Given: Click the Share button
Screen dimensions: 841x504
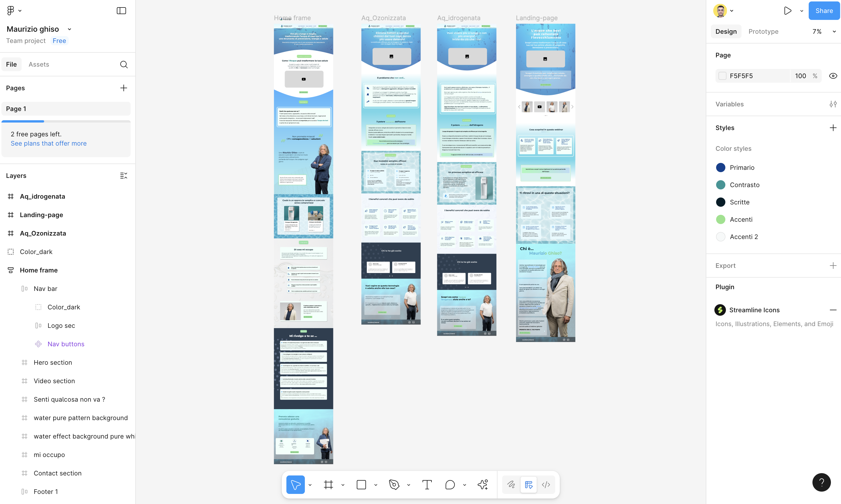Looking at the screenshot, I should [824, 11].
